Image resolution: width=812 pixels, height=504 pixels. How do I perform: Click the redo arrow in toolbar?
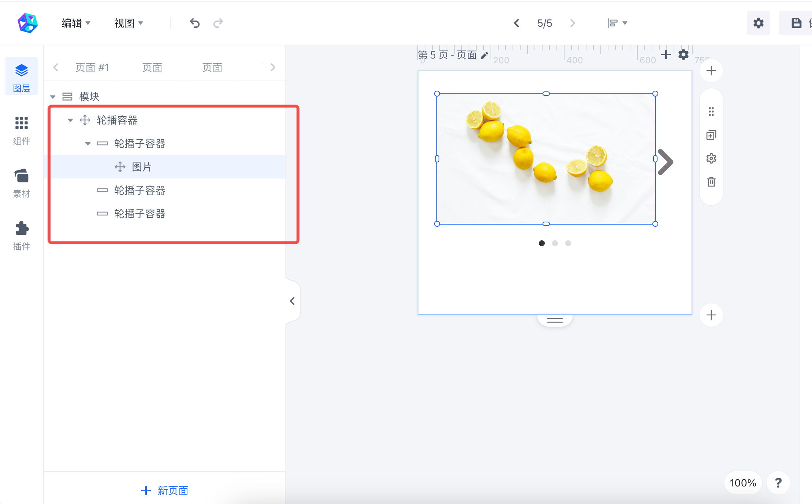click(218, 23)
